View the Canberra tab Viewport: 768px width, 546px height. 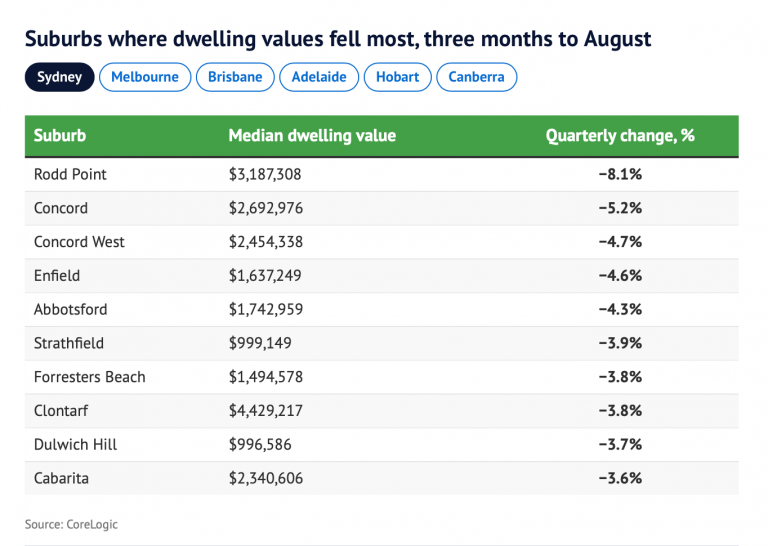(476, 77)
